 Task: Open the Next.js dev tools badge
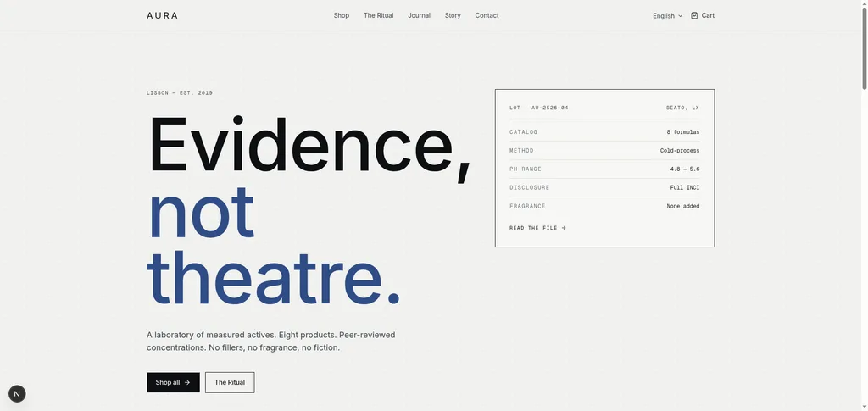(17, 394)
